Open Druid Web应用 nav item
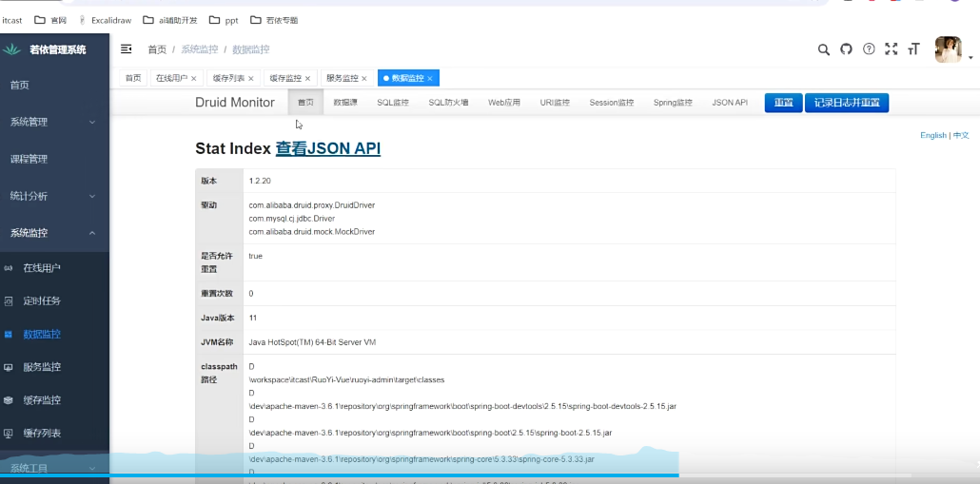980x484 pixels. click(504, 103)
